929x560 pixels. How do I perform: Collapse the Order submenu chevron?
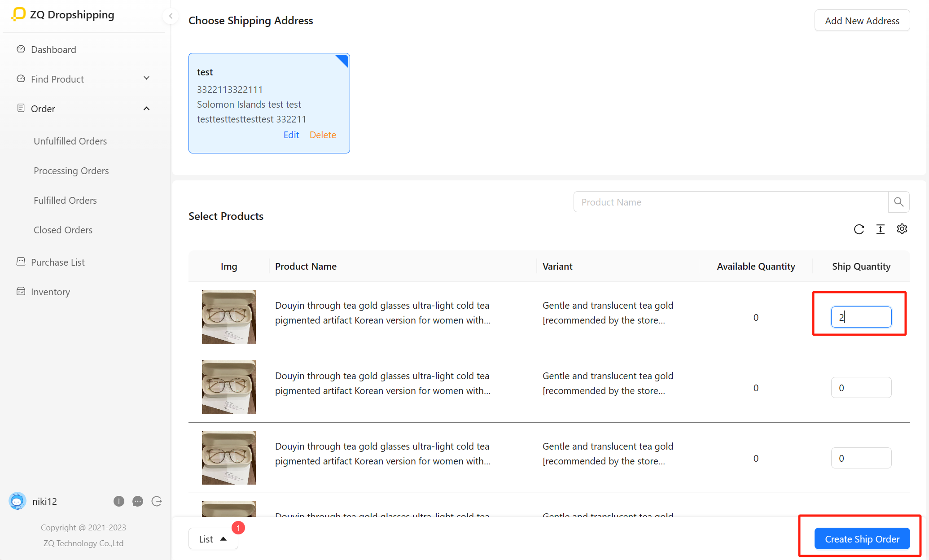tap(146, 109)
